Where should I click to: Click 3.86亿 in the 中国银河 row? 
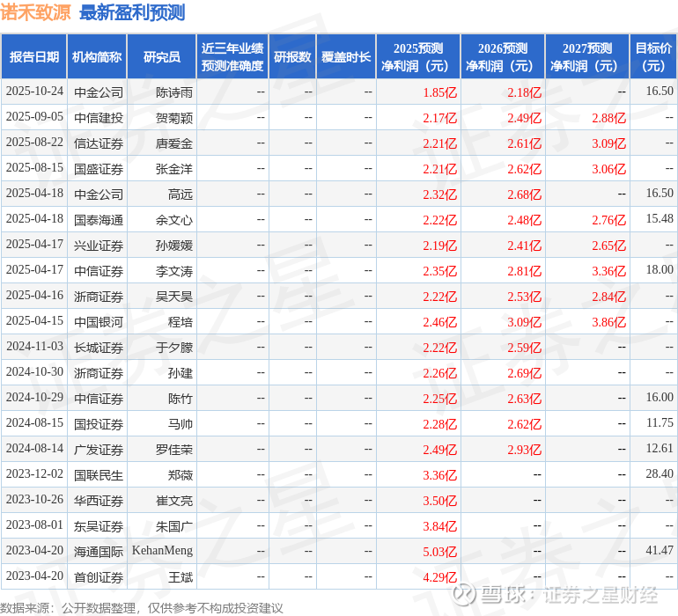[x=608, y=321]
